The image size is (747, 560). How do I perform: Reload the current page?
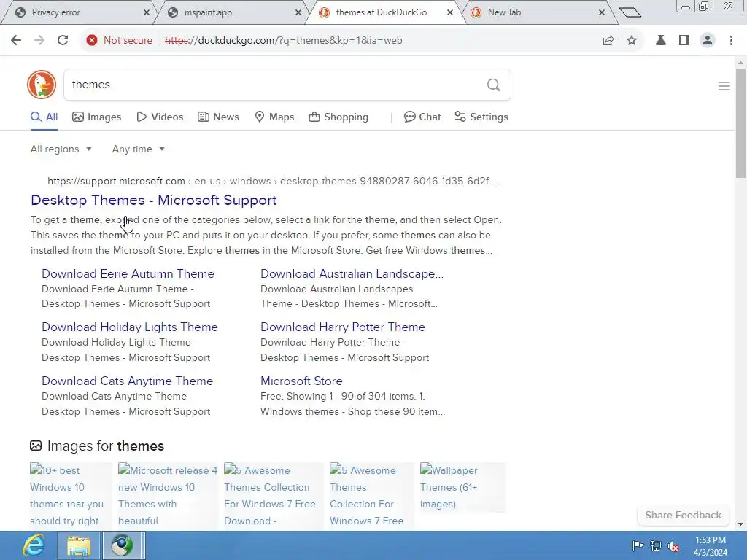[63, 41]
